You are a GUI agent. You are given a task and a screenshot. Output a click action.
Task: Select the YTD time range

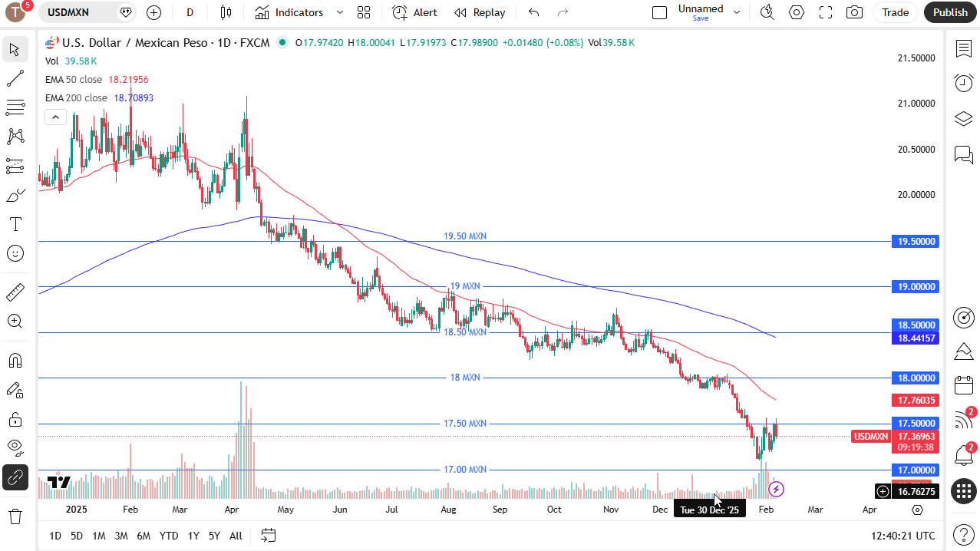(169, 536)
